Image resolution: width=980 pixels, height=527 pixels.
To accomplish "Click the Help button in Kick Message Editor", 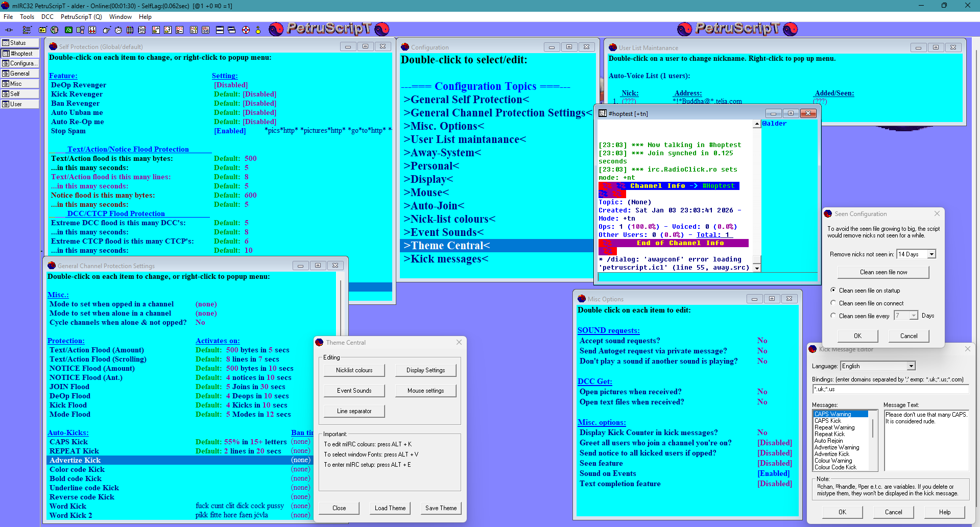I will 945,512.
